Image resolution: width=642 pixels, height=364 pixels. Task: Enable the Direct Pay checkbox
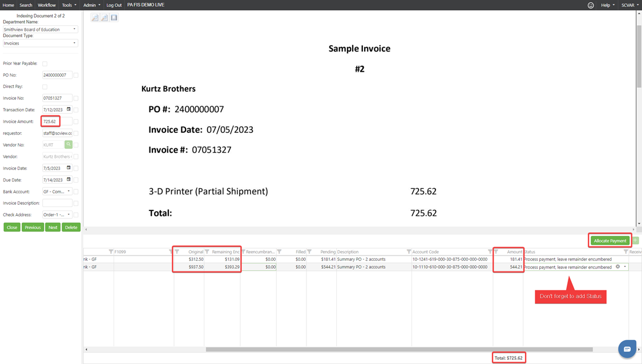click(x=45, y=87)
